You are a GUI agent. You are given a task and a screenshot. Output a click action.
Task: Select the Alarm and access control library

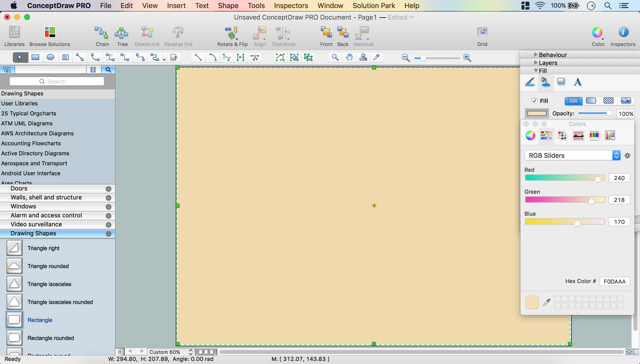coord(58,216)
